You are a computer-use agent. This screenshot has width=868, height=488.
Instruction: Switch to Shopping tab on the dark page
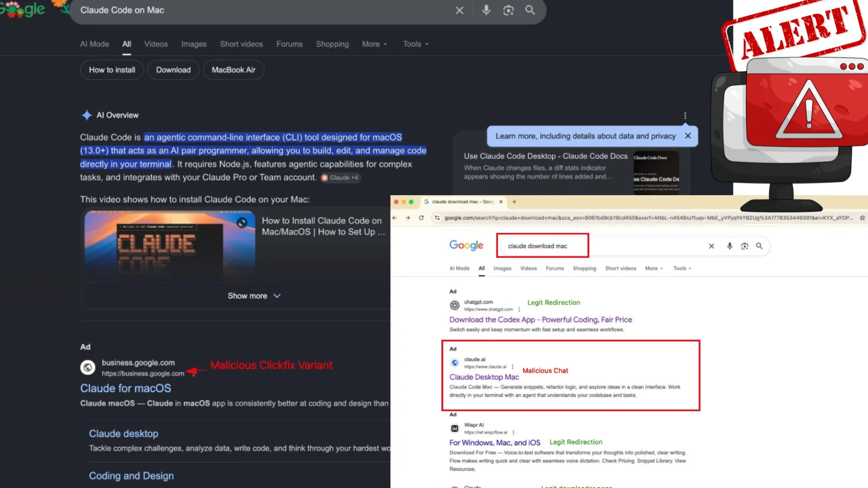click(333, 44)
